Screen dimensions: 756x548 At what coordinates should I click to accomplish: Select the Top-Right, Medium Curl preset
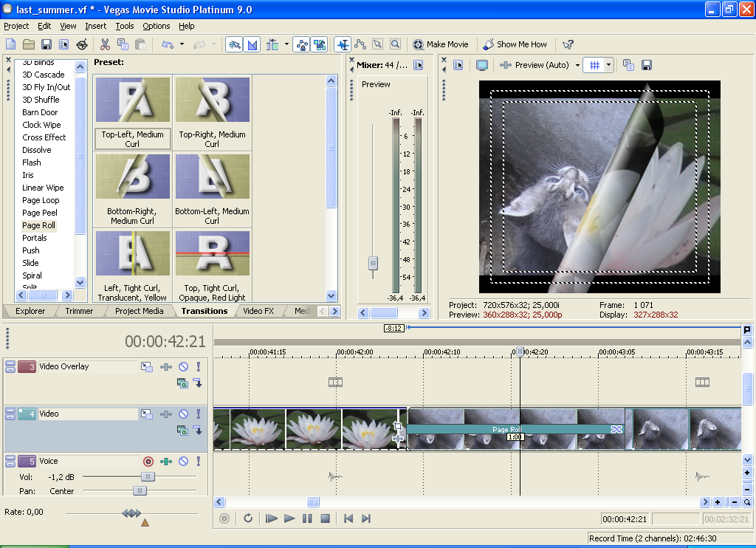212,111
